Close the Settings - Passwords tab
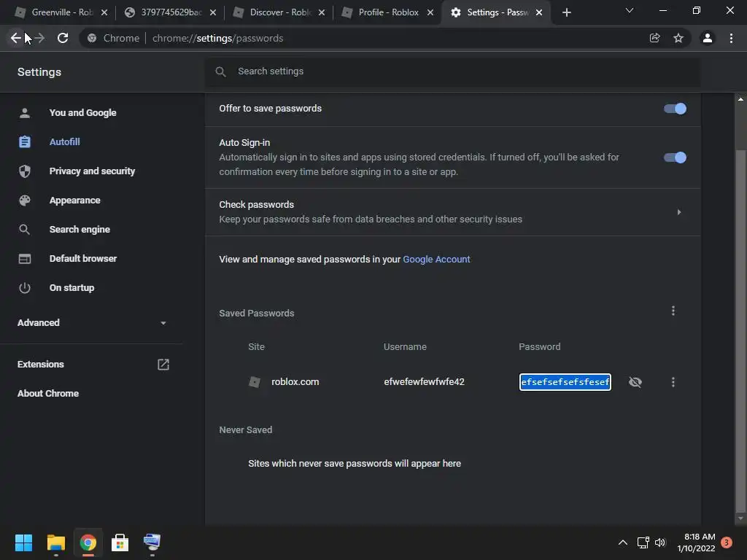 click(x=539, y=12)
